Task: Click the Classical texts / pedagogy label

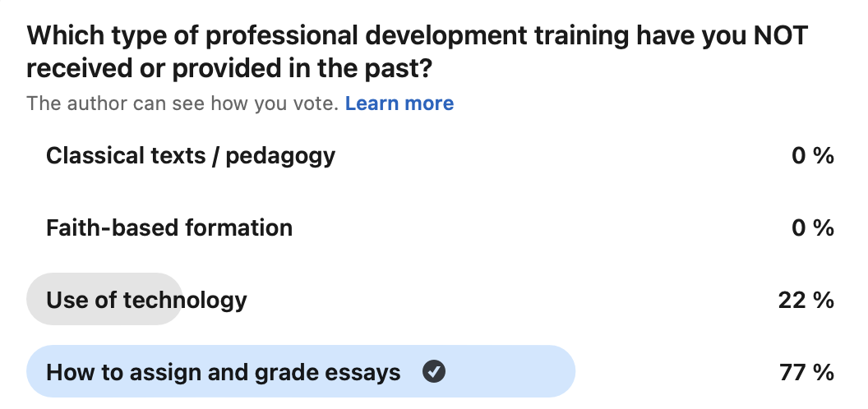Action: (191, 156)
